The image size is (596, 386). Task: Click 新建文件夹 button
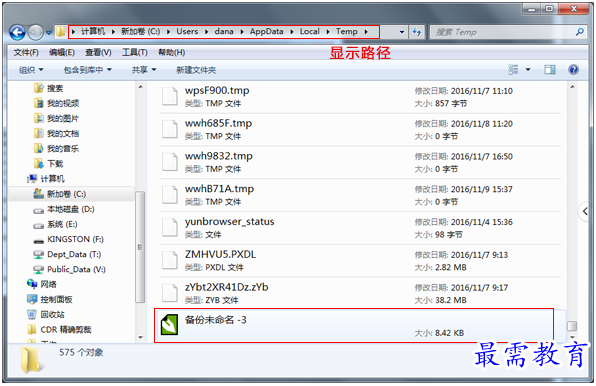point(196,70)
